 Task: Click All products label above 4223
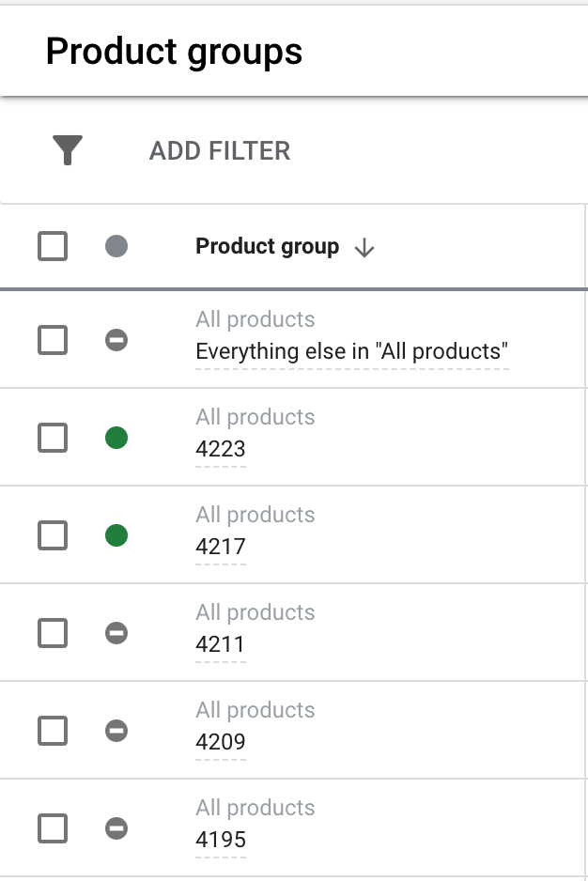255,417
